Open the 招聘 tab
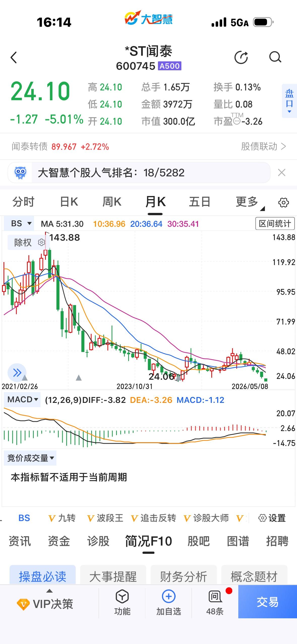 277,541
